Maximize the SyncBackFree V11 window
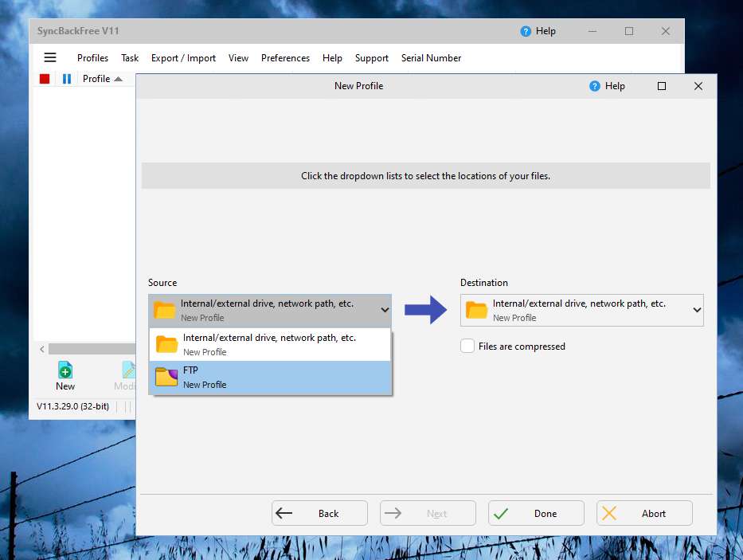743x560 pixels. [x=629, y=31]
